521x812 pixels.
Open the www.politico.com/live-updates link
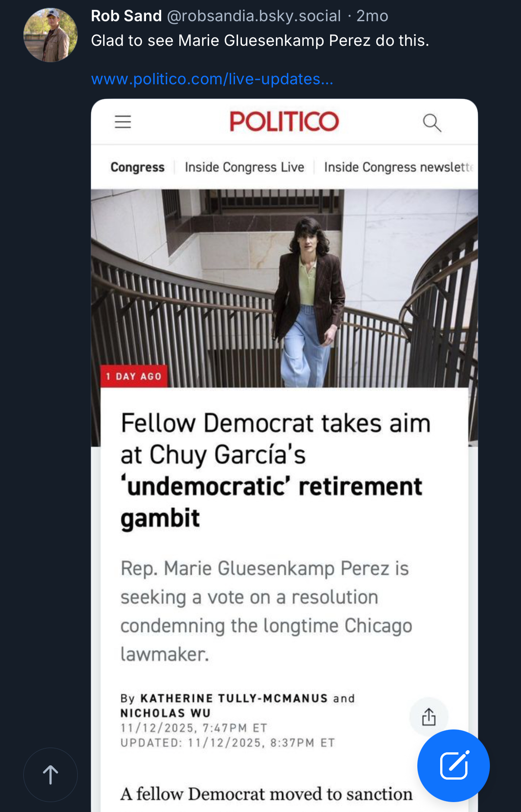212,79
